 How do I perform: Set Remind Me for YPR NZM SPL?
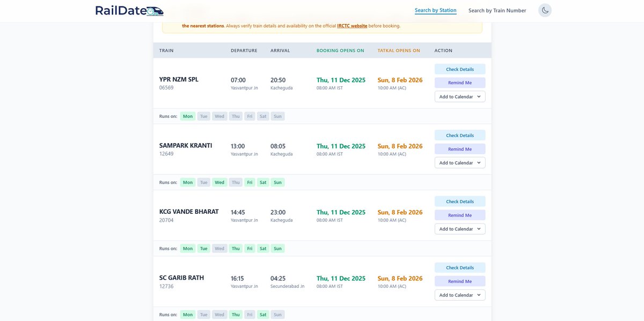460,83
